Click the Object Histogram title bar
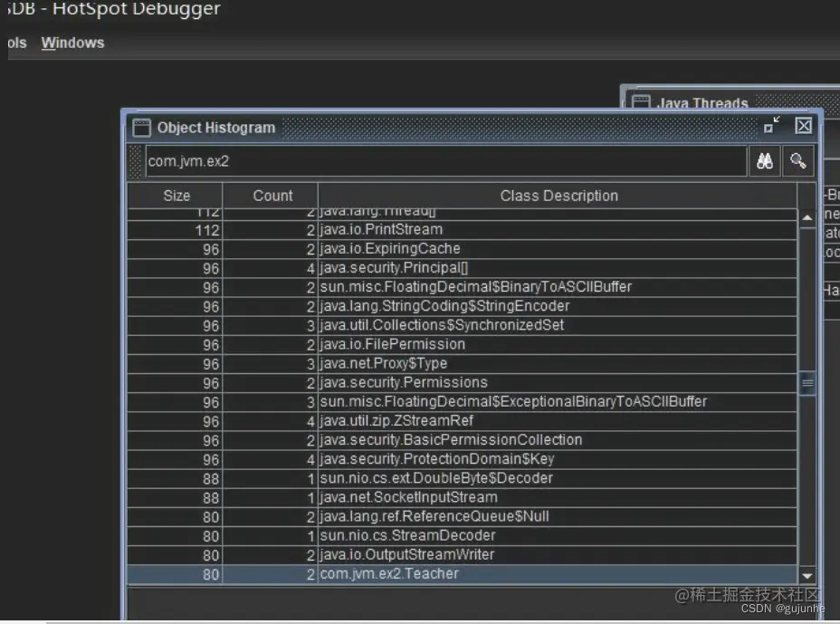 tap(472, 128)
